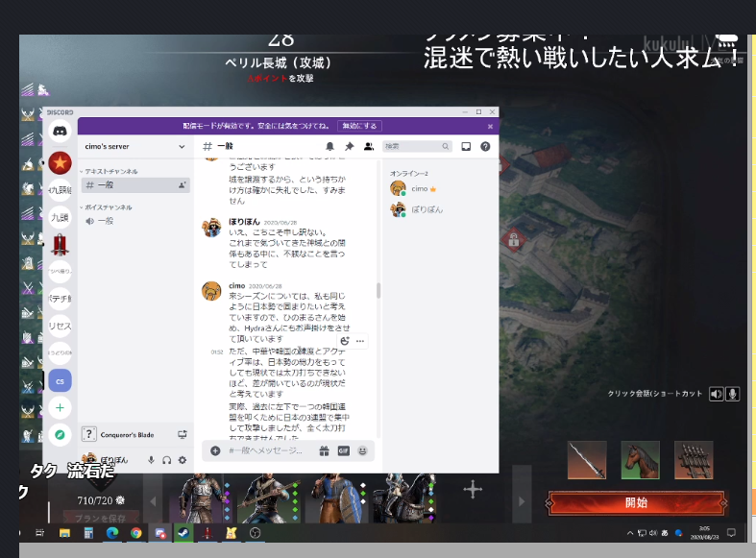Open user settings gear icon

(x=183, y=460)
